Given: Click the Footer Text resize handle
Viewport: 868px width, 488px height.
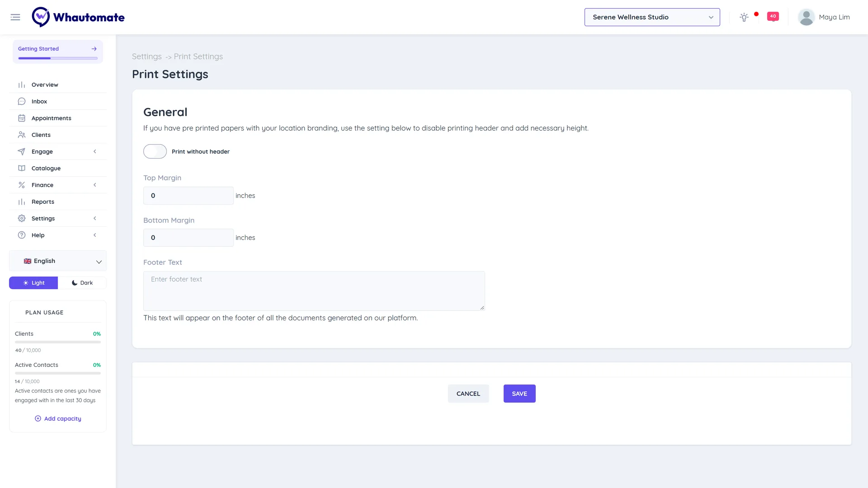Looking at the screenshot, I should point(482,308).
